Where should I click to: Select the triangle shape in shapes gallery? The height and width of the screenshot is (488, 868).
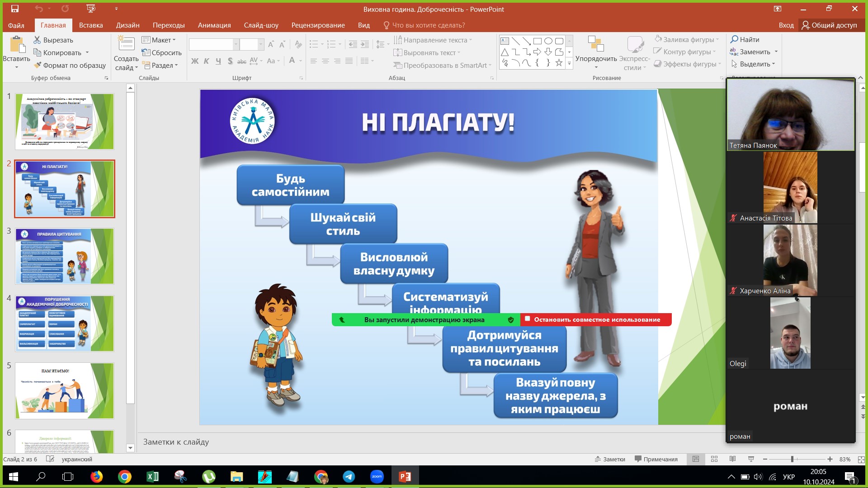pos(505,52)
